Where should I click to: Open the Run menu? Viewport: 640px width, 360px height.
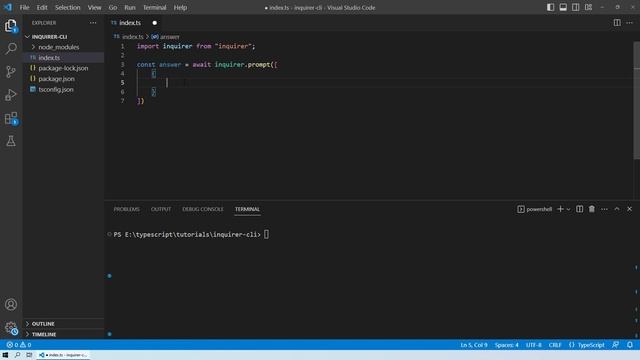click(130, 7)
